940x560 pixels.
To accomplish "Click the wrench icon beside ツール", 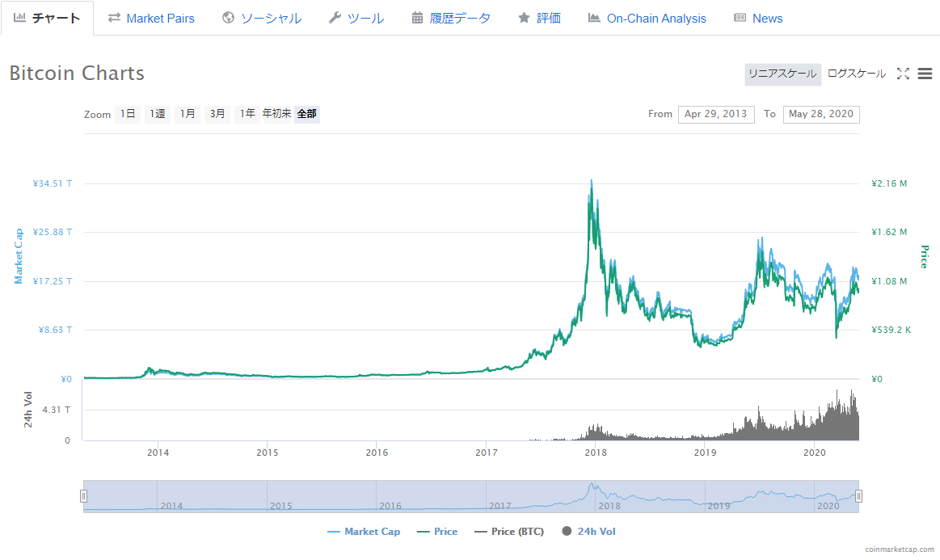I will pyautogui.click(x=335, y=18).
